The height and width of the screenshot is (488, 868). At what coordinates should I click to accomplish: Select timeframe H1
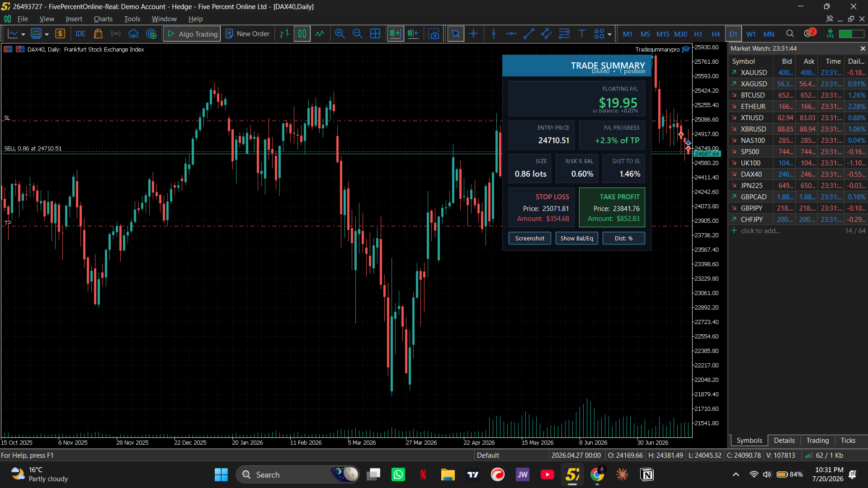[x=698, y=34]
